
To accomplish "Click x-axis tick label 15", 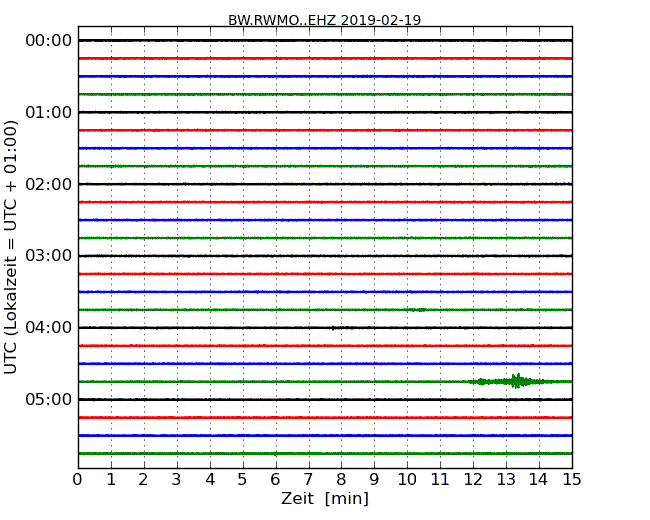I will point(572,479).
